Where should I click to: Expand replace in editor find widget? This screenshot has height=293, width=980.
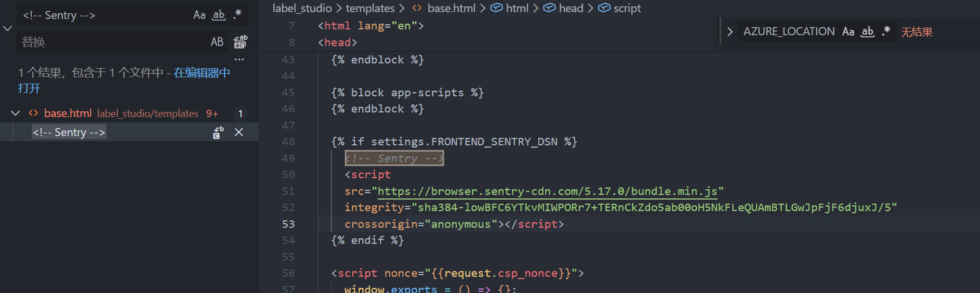point(730,32)
